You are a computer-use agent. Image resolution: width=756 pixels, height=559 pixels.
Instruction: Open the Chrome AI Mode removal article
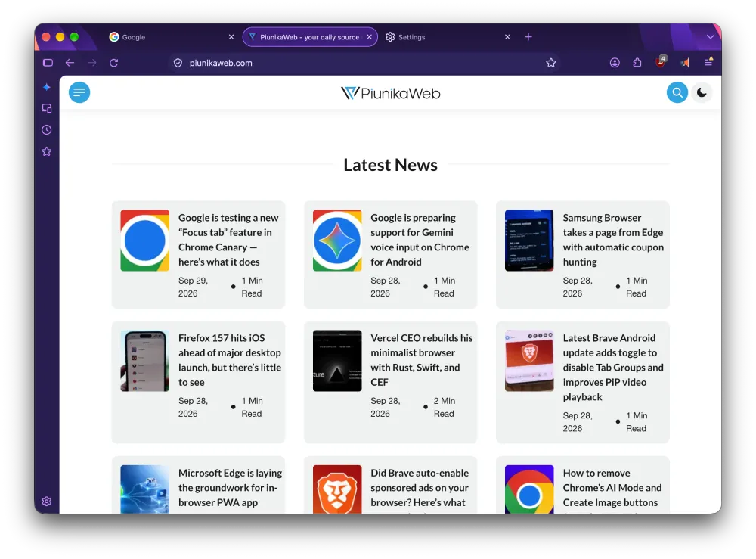pos(612,488)
